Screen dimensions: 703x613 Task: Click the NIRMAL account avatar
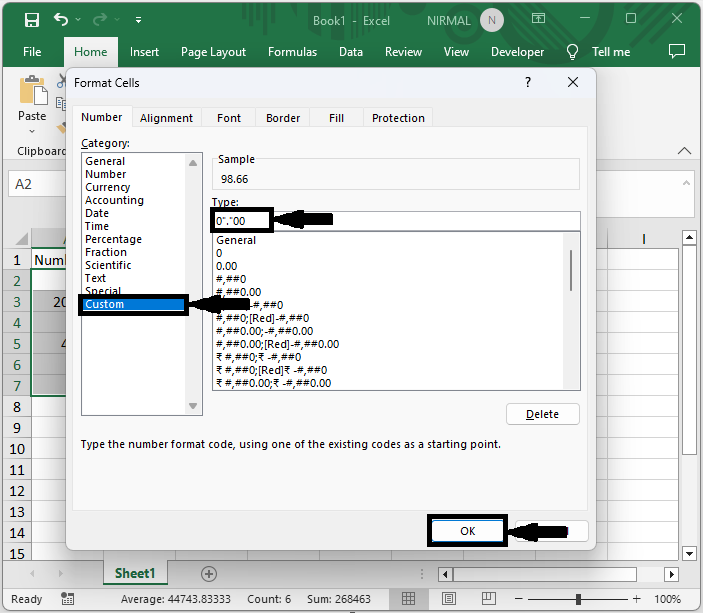point(491,20)
